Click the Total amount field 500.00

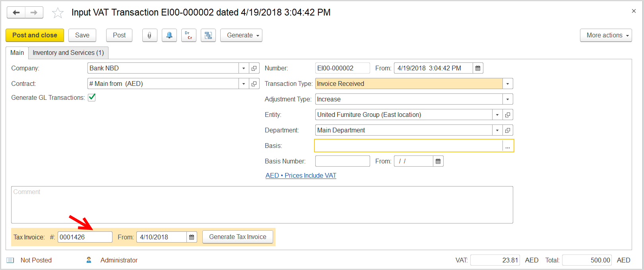coord(587,260)
